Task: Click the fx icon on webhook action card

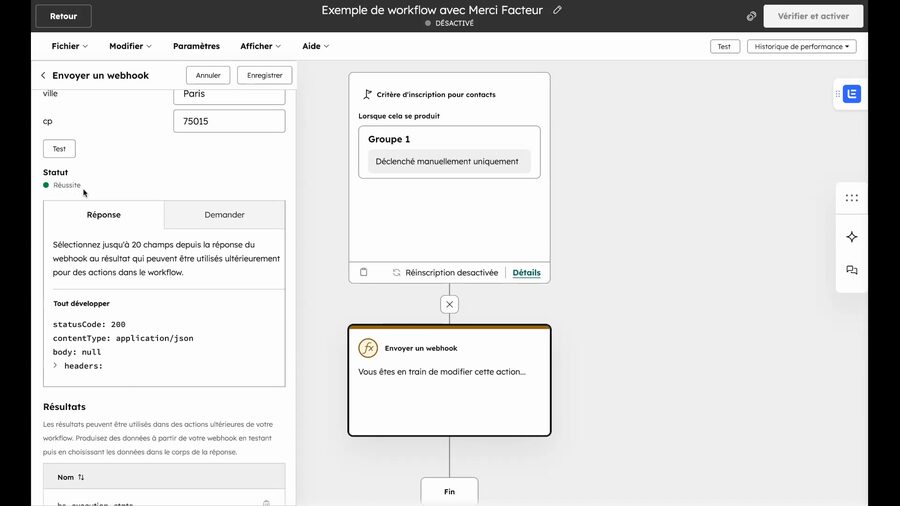Action: click(x=368, y=348)
